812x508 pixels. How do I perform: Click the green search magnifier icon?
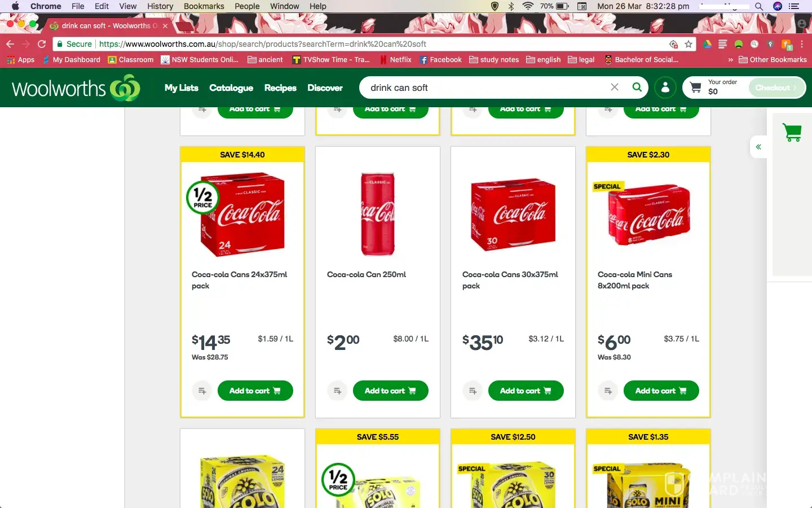637,87
